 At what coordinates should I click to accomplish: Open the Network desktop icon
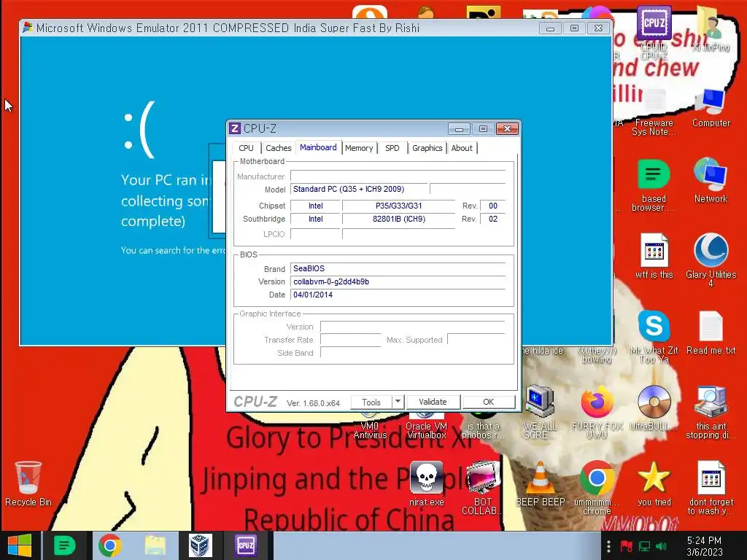click(x=711, y=181)
